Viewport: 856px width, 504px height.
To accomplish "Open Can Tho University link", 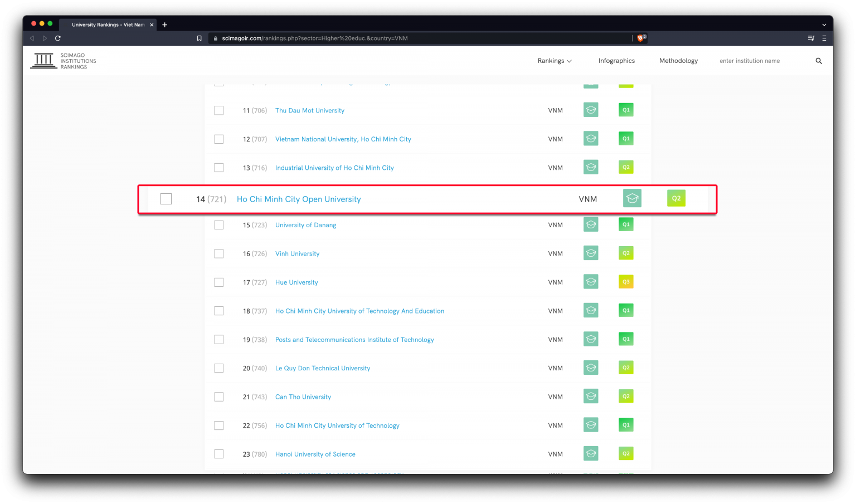I will (x=303, y=397).
